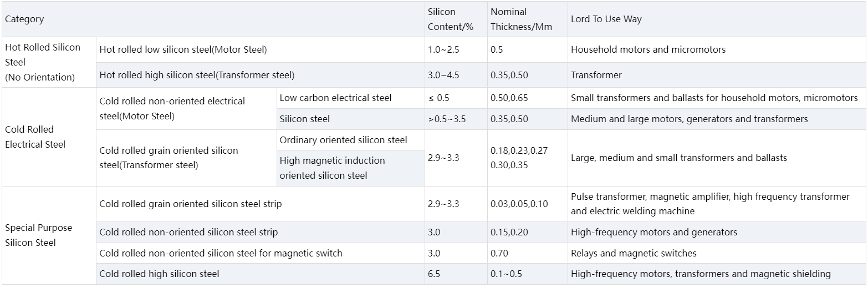Select the 1.0~2.5 silicon content cell
This screenshot has height=287, width=868.
pyautogui.click(x=443, y=50)
